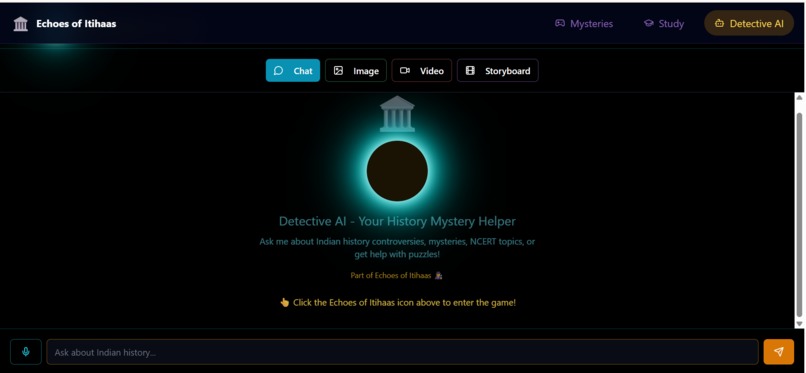Click the orange send message button
The height and width of the screenshot is (373, 806).
pyautogui.click(x=779, y=352)
